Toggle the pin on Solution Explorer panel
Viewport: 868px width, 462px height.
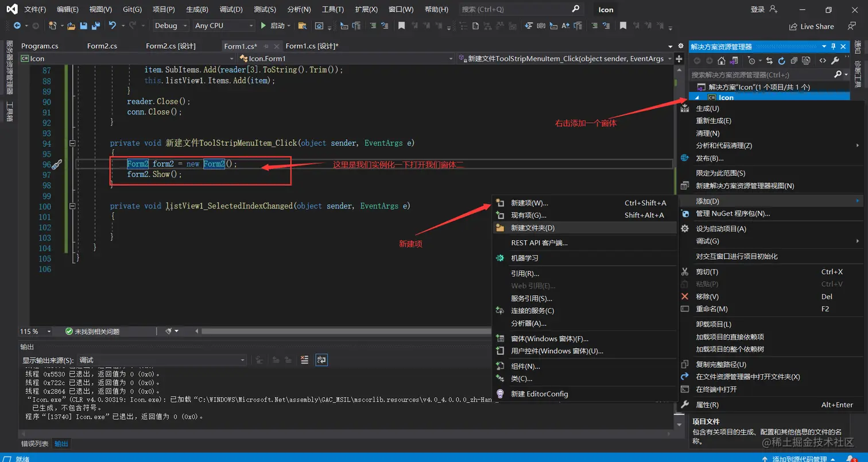(x=834, y=47)
